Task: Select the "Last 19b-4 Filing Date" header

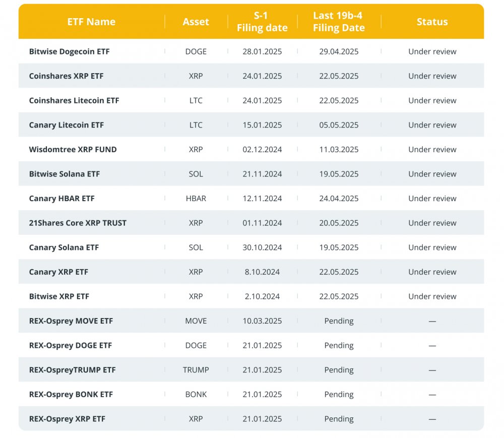Action: click(339, 22)
